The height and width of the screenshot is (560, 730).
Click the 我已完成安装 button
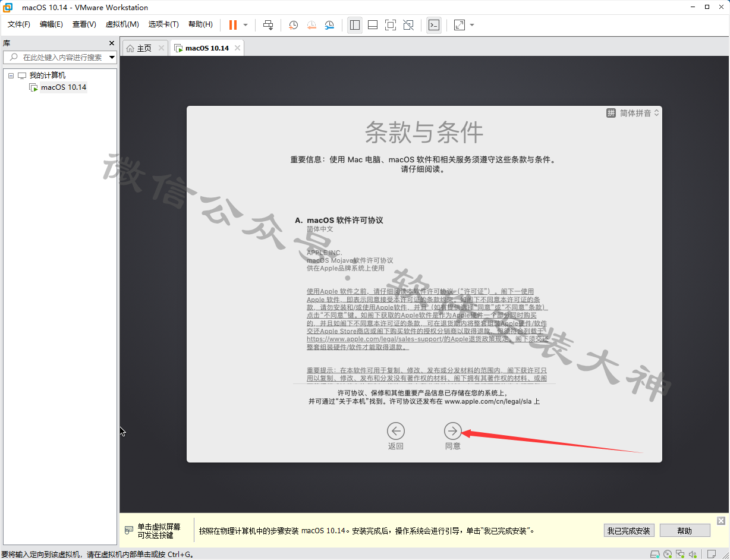[629, 531]
